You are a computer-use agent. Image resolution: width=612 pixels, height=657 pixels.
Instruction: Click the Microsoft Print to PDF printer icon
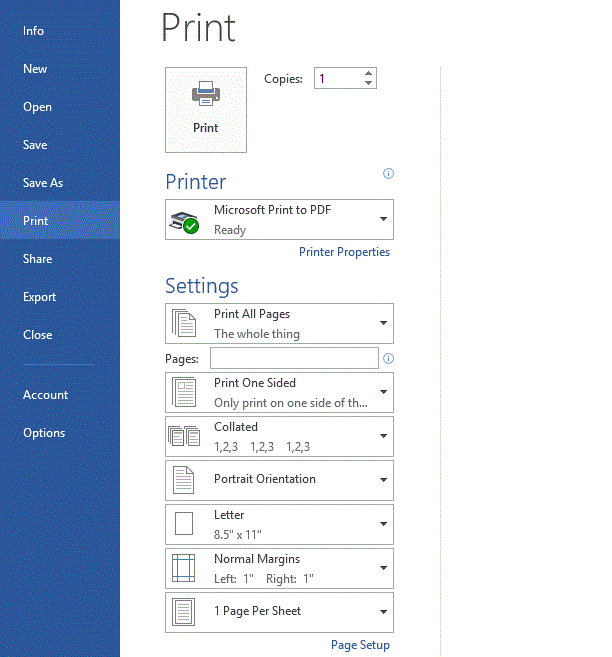(184, 222)
